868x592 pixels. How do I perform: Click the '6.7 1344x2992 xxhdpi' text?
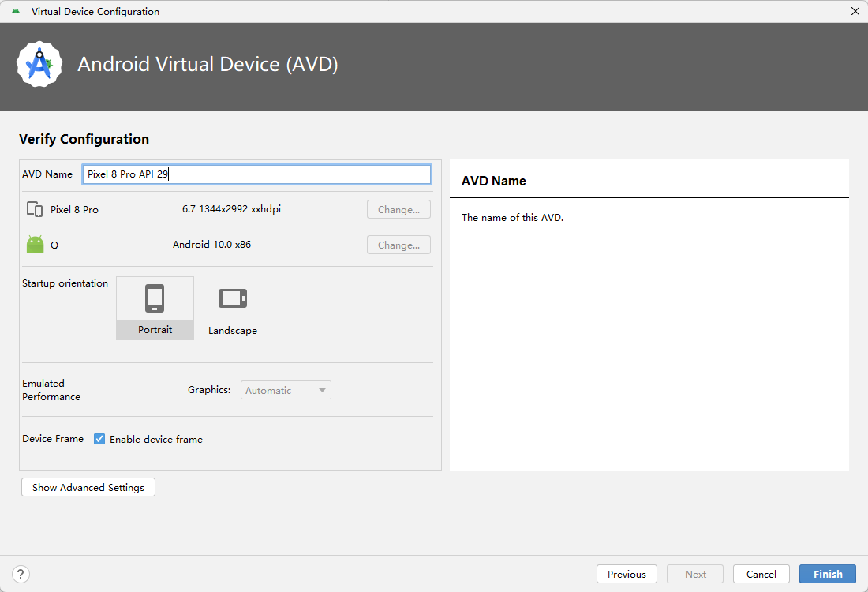point(231,209)
